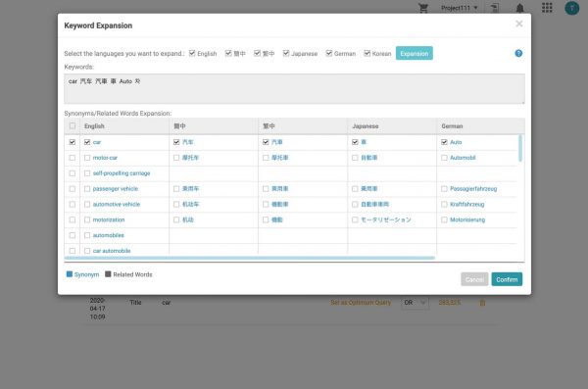Image resolution: width=588 pixels, height=389 pixels.
Task: Click the delete trash icon in history row
Action: coord(482,303)
